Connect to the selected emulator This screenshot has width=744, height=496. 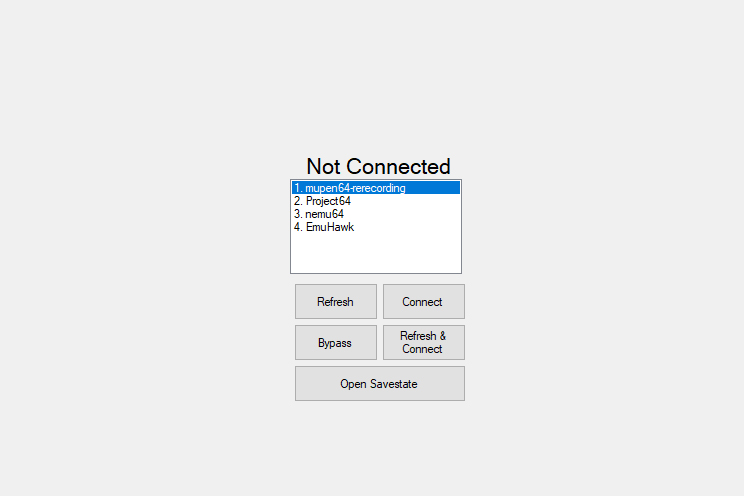click(x=424, y=301)
